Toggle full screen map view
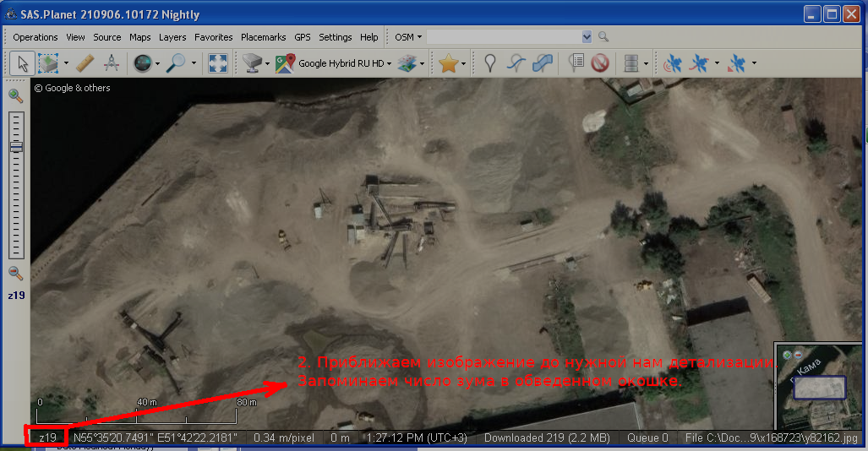 point(217,63)
